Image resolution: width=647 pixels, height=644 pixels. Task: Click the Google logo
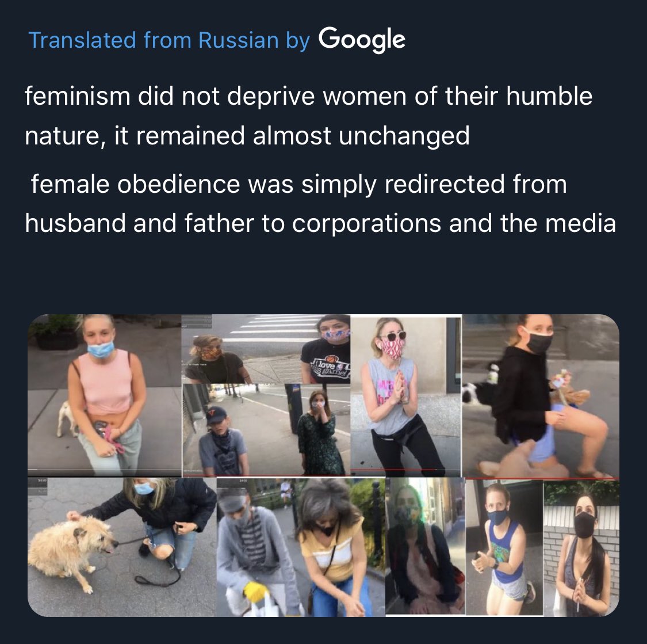pyautogui.click(x=362, y=40)
